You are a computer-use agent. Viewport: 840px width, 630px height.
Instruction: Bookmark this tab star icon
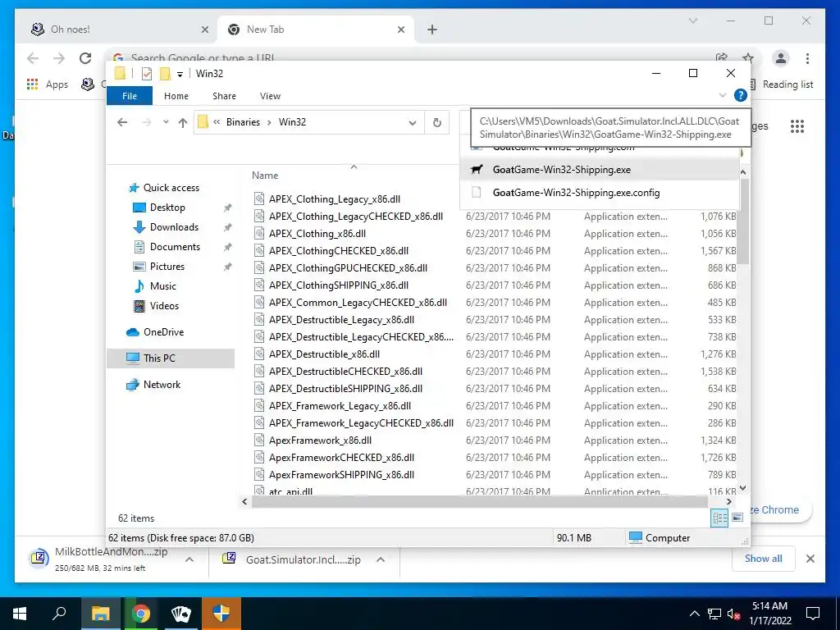pyautogui.click(x=748, y=58)
